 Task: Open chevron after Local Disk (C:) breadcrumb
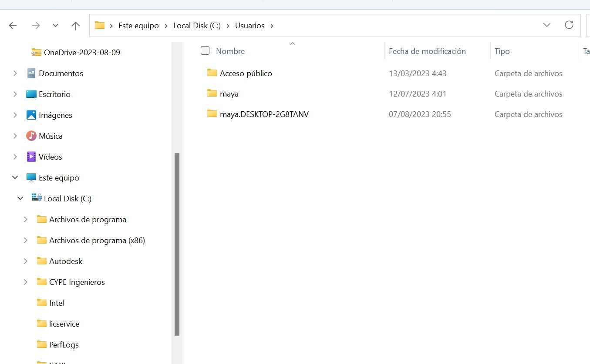228,26
